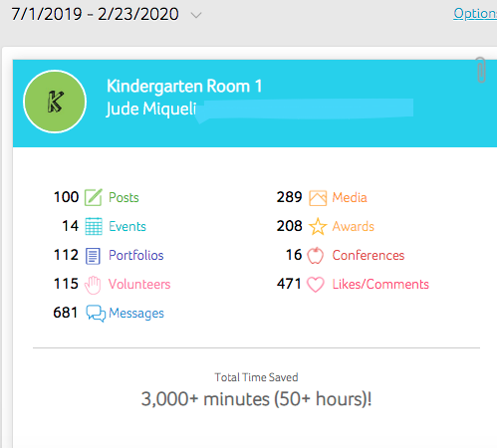
Task: Click the Media picture icon
Action: 318,198
